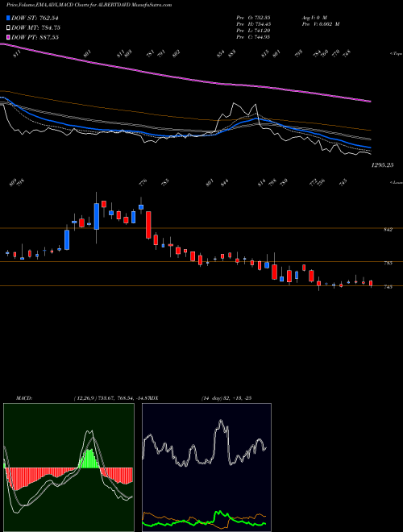The height and width of the screenshot is (532, 403).
Task: Click the MACD (12,26,9) parameters text
Action: (x=114, y=398)
